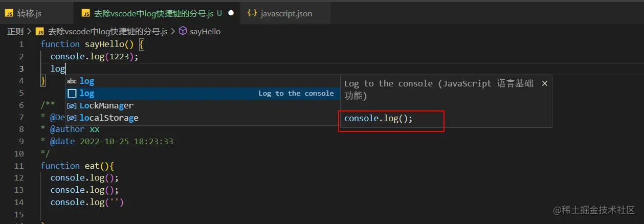Image resolution: width=644 pixels, height=224 pixels.
Task: Select the localStorage suggestion
Action: click(109, 118)
